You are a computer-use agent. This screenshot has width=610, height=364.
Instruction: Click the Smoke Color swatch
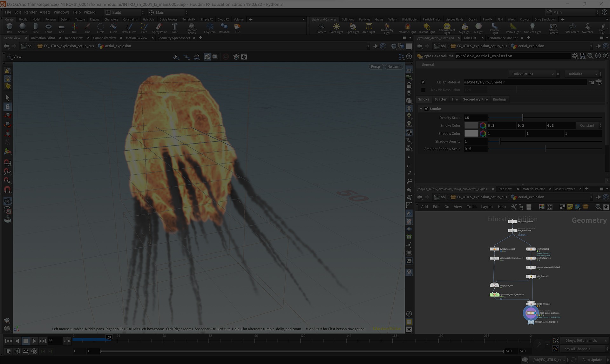click(x=471, y=125)
